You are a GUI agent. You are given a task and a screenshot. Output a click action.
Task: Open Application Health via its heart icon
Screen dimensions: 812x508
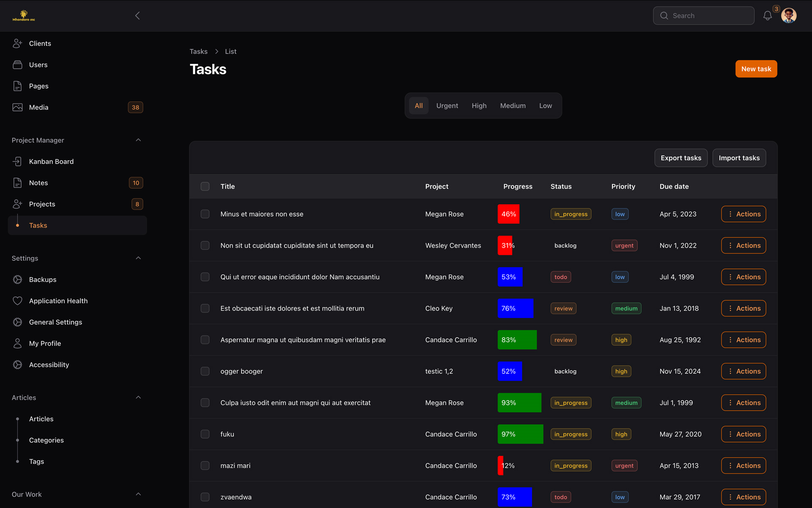pos(17,301)
